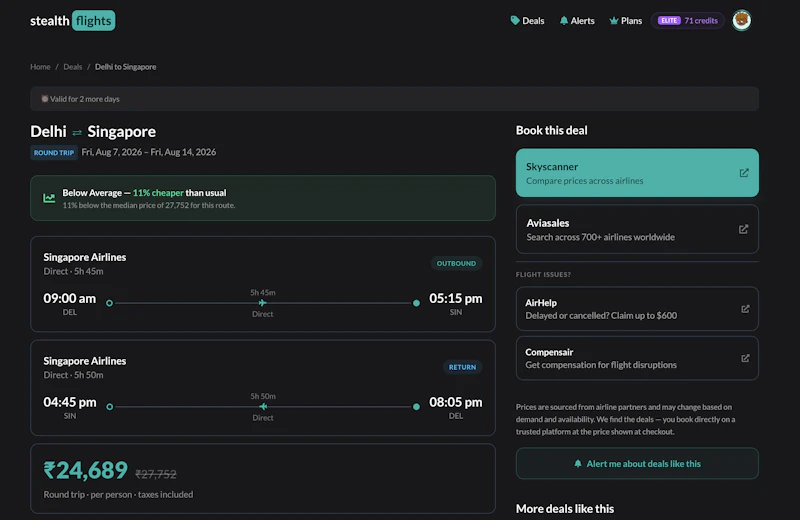Viewport: 800px width, 520px height.
Task: Open the user profile avatar
Action: pos(741,20)
